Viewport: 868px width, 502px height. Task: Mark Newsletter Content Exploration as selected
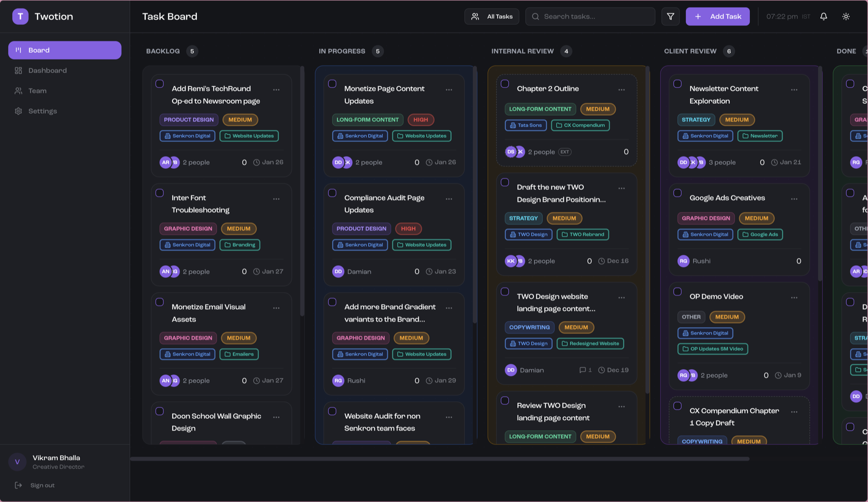[x=677, y=84]
